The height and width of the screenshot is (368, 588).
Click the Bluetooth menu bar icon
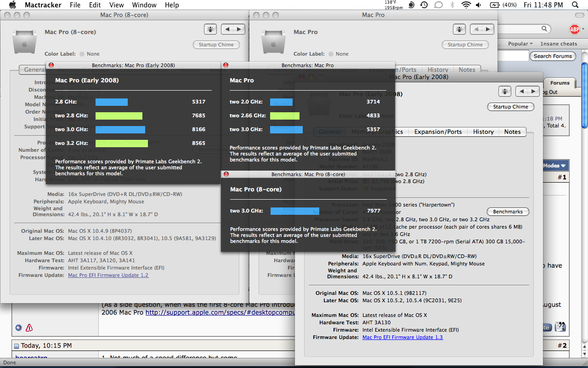[x=452, y=5]
